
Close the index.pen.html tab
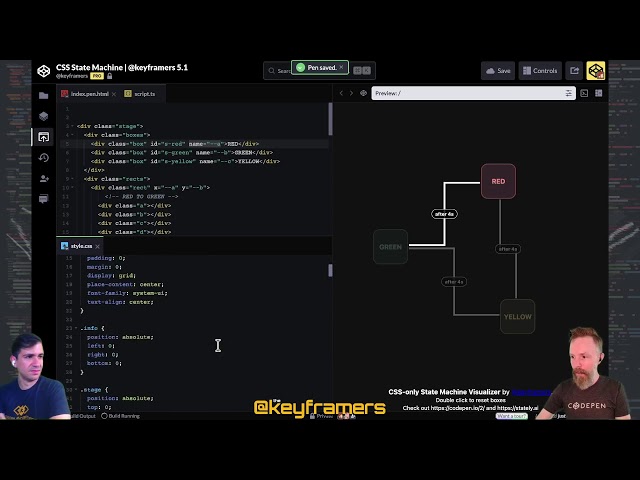point(114,94)
